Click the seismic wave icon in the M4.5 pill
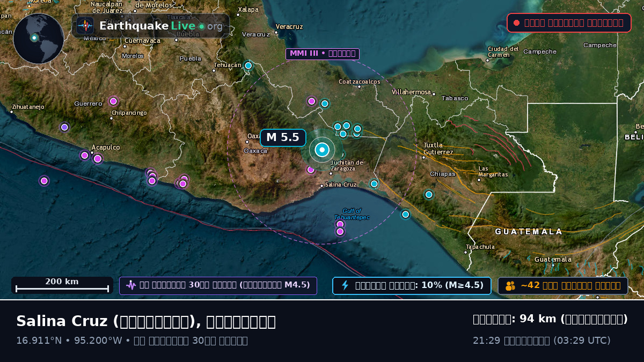 [x=131, y=285]
